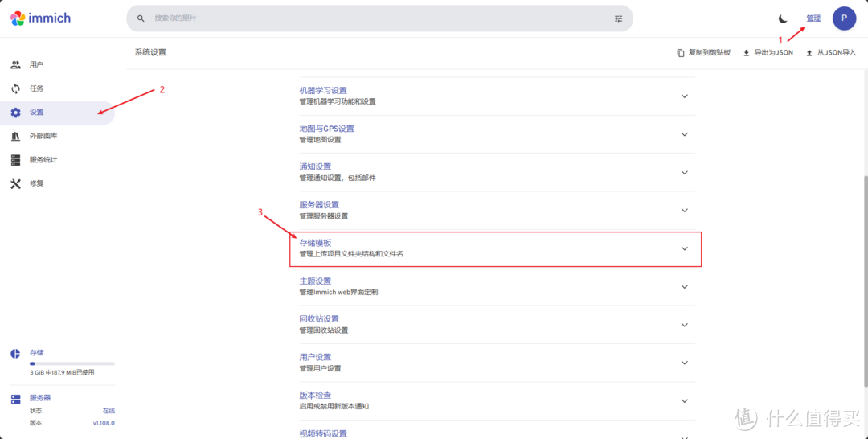Open search filter options icon

(618, 18)
